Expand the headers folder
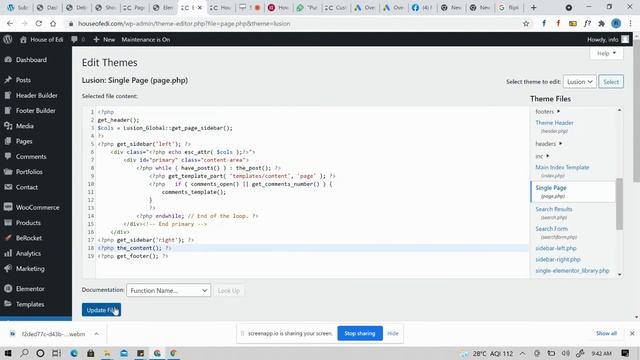This screenshot has height=360, width=640. click(549, 144)
